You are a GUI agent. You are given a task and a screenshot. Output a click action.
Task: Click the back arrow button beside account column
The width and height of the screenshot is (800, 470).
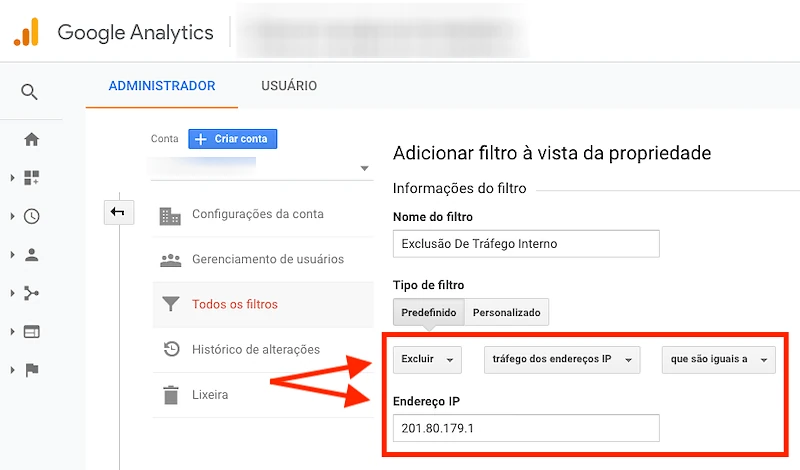[x=119, y=212]
